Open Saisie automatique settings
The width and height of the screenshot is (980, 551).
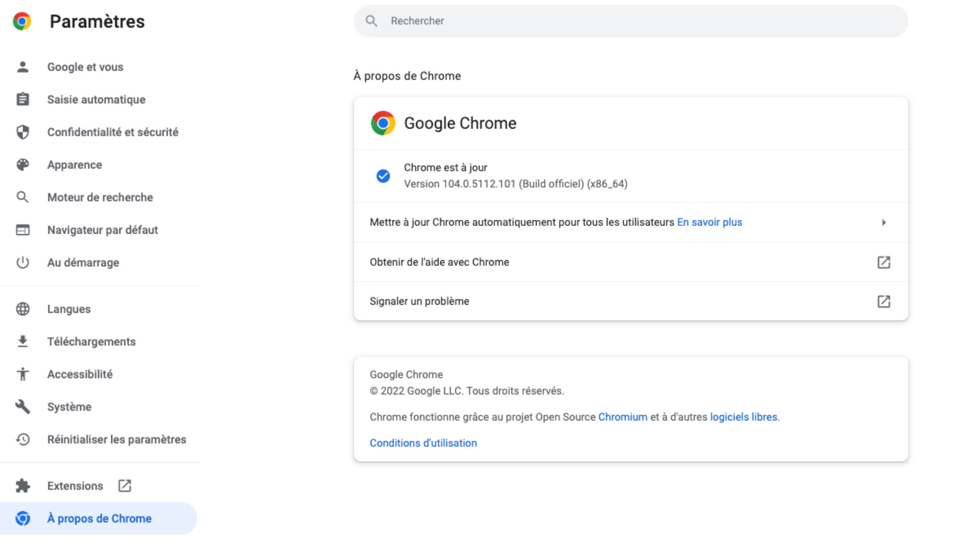96,99
